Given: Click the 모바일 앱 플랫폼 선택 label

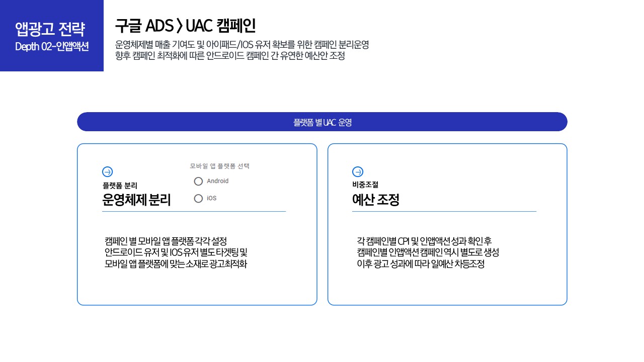Looking at the screenshot, I should (219, 166).
